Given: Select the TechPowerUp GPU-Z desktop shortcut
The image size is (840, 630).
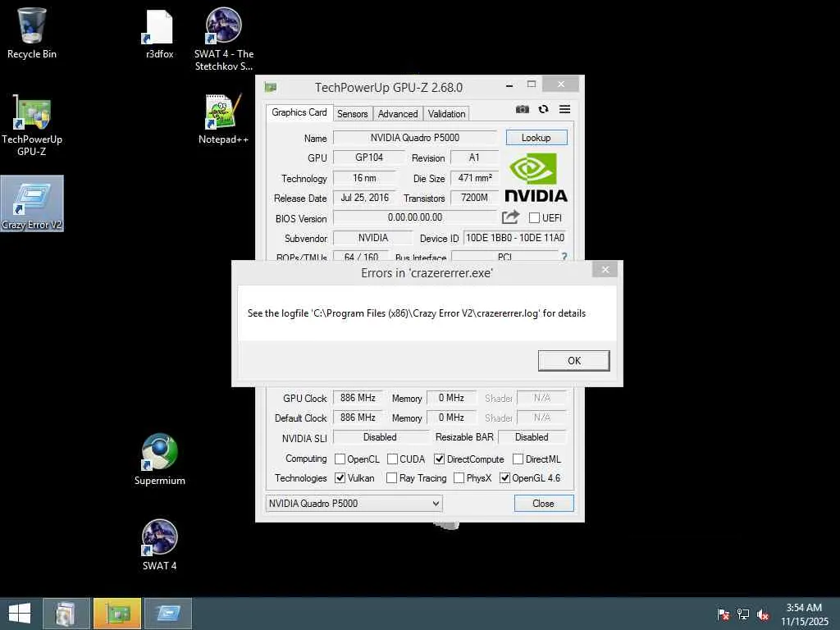Looking at the screenshot, I should pyautogui.click(x=32, y=125).
